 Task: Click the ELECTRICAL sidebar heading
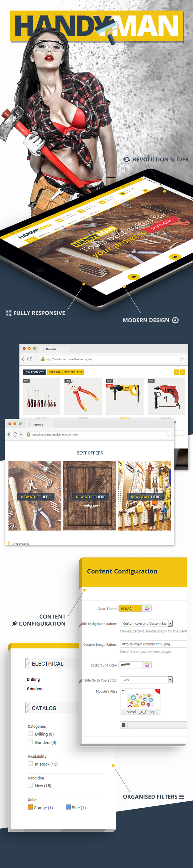coord(48,663)
